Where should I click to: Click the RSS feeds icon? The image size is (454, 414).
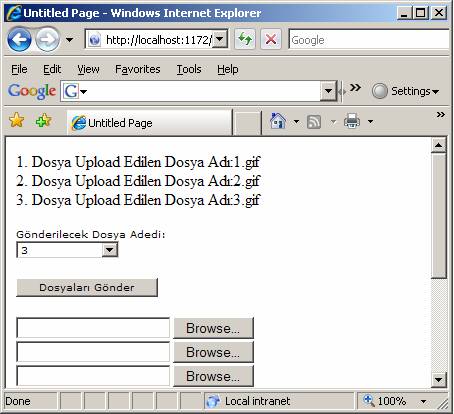(314, 122)
